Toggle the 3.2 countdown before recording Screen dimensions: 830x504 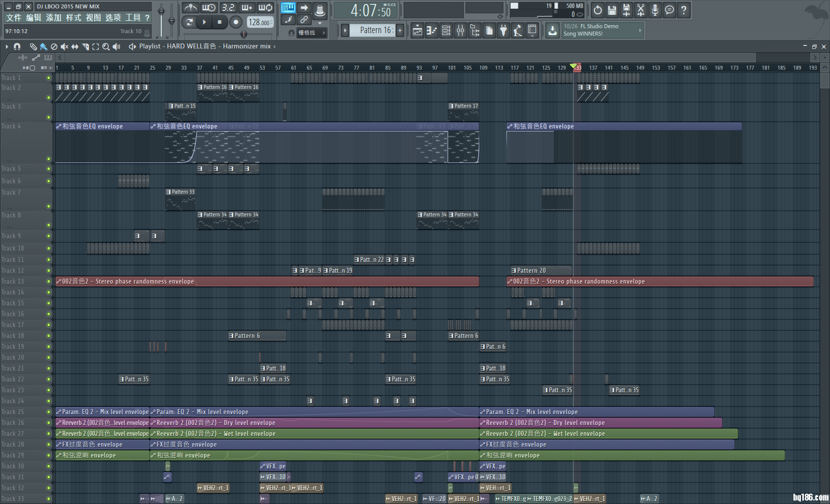click(x=228, y=7)
